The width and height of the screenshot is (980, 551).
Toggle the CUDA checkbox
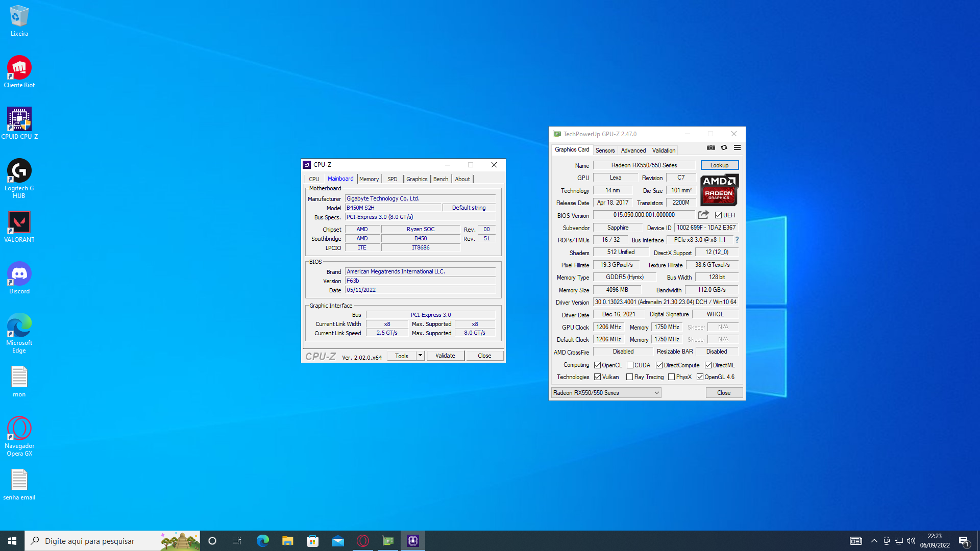[x=630, y=365]
